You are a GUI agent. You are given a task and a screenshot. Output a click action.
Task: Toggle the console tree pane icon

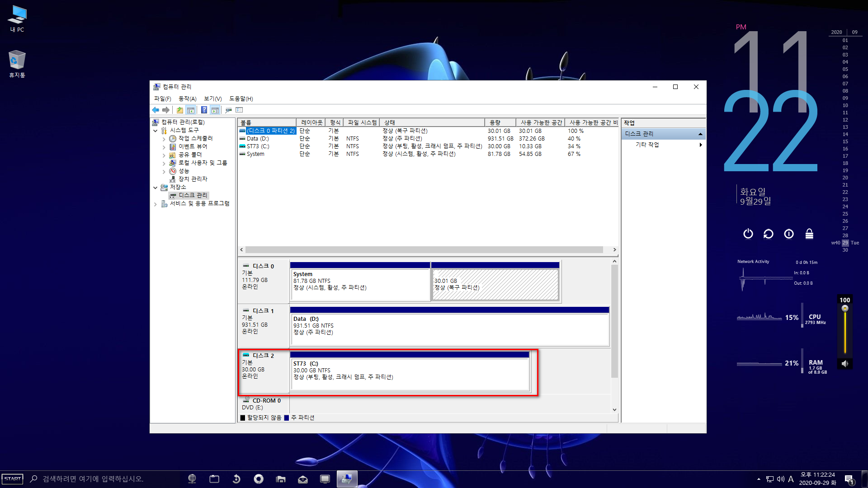coord(191,110)
